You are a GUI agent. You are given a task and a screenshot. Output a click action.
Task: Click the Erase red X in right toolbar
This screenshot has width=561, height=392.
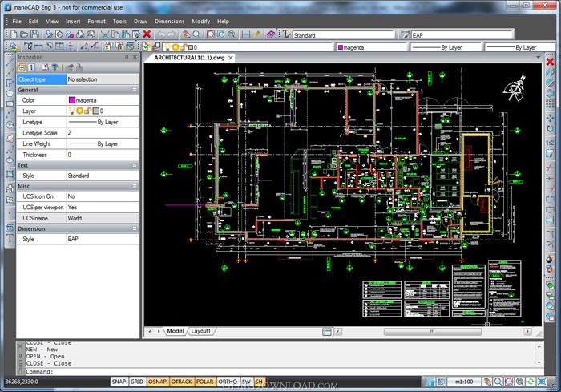pos(550,62)
